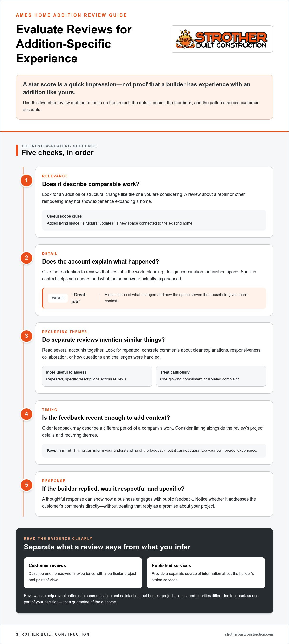Select the step 1 numbered circle
The height and width of the screenshot is (644, 289).
coord(26,180)
